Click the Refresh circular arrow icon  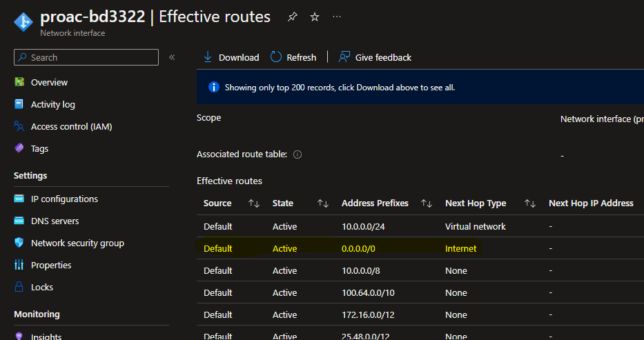click(276, 57)
